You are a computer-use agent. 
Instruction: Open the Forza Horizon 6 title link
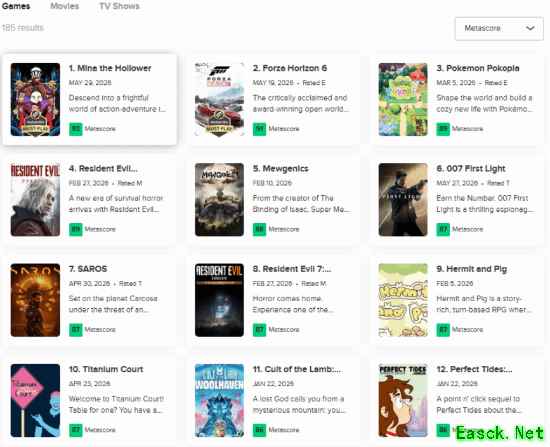[289, 68]
